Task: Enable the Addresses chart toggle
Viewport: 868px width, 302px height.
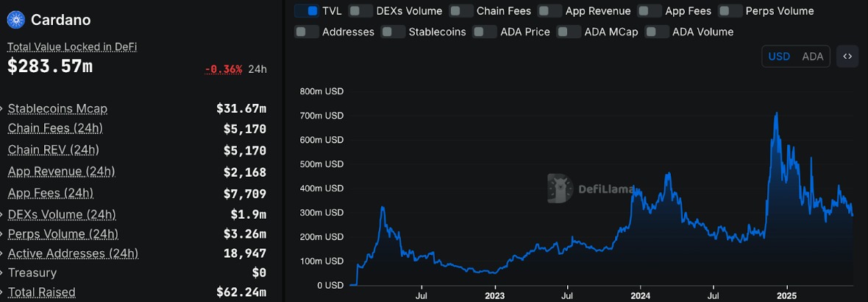Action: click(307, 32)
